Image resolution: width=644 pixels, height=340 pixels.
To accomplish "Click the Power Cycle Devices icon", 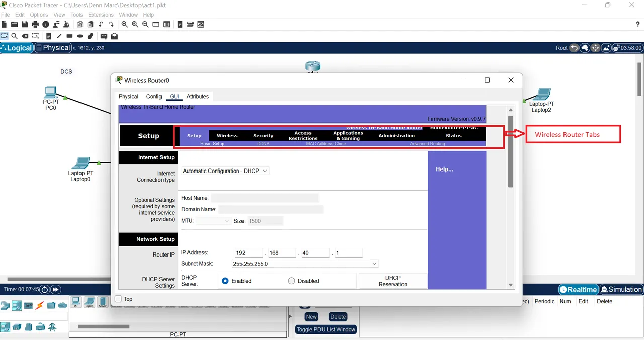I will coord(45,290).
